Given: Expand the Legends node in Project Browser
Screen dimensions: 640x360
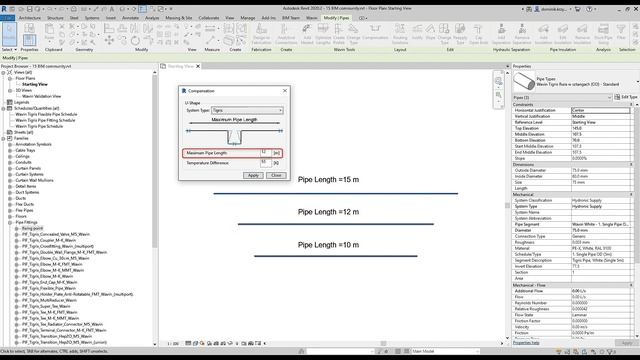Looking at the screenshot, I should click(x=4, y=102).
